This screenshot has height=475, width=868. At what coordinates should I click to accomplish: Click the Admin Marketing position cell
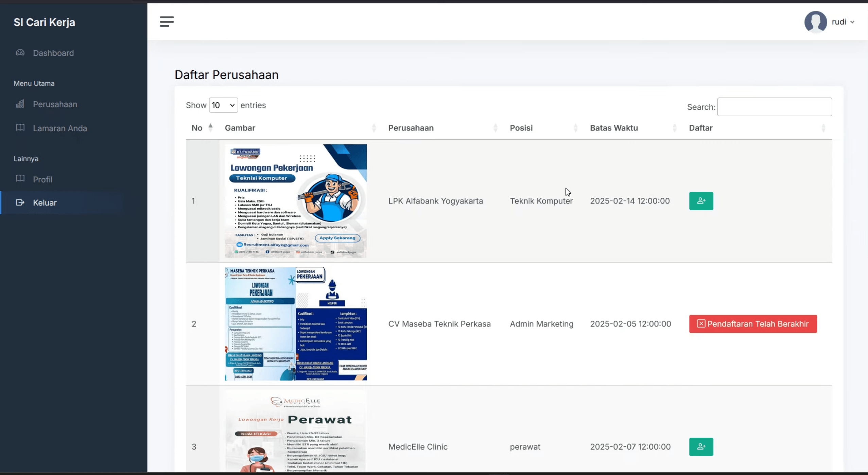click(541, 324)
